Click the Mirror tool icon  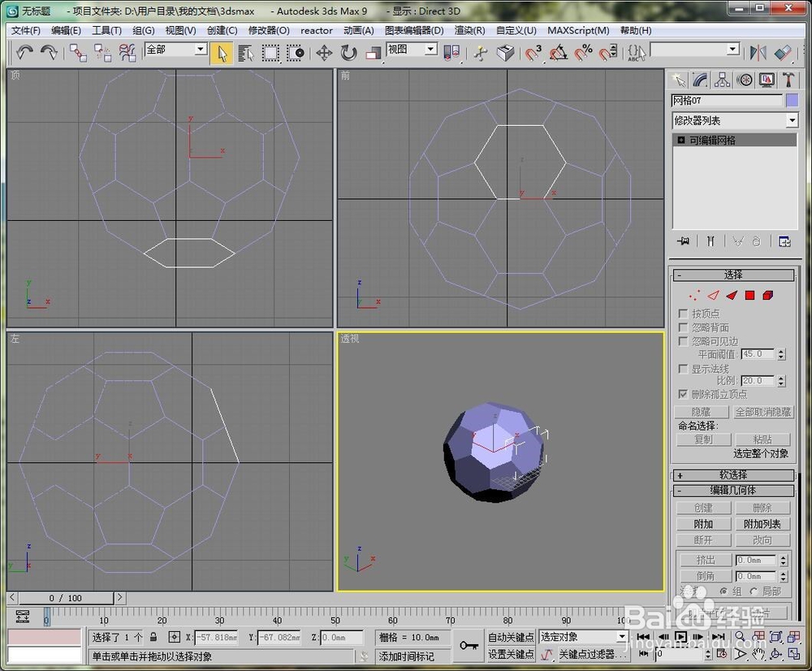pyautogui.click(x=758, y=53)
